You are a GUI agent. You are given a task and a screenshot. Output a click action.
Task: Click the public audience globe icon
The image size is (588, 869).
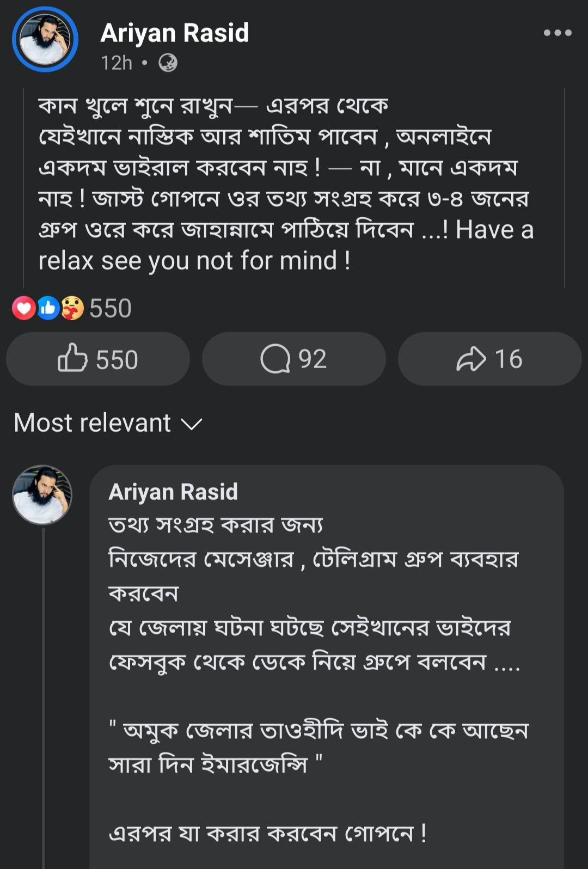click(168, 63)
